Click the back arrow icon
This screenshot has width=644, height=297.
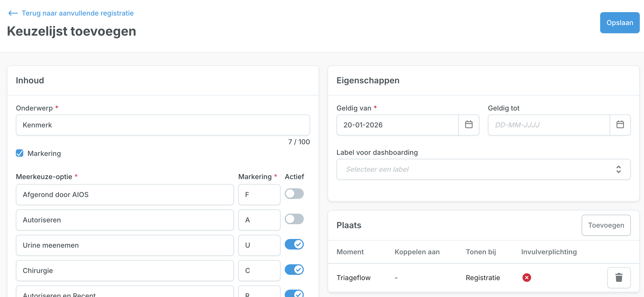[13, 13]
